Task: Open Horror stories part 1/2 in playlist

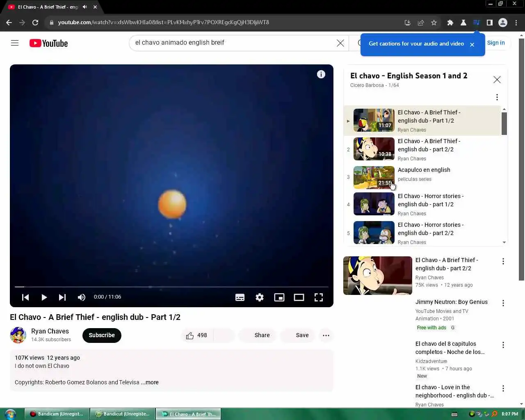Action: pos(422,204)
